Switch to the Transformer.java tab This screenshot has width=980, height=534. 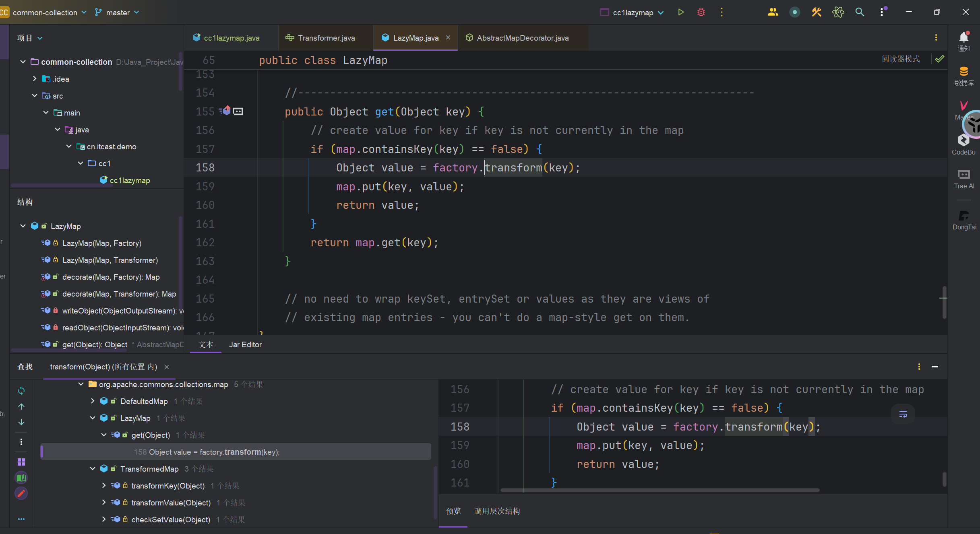pos(326,38)
